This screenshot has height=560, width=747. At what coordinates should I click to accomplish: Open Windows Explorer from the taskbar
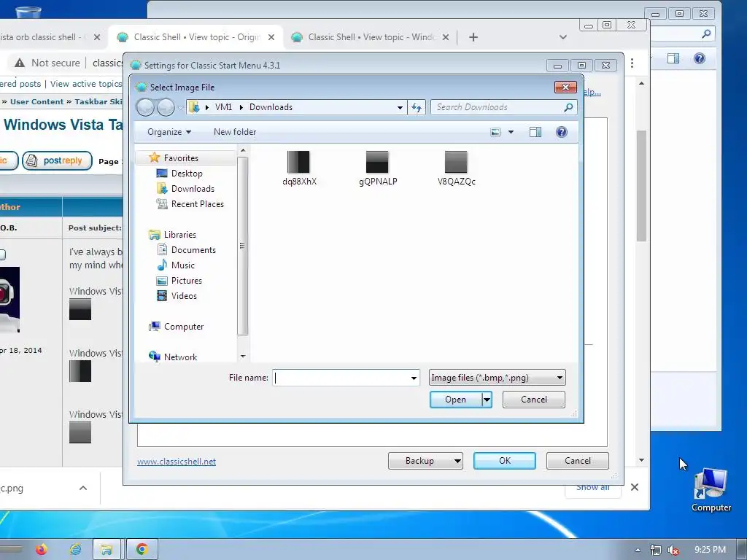coord(107,550)
